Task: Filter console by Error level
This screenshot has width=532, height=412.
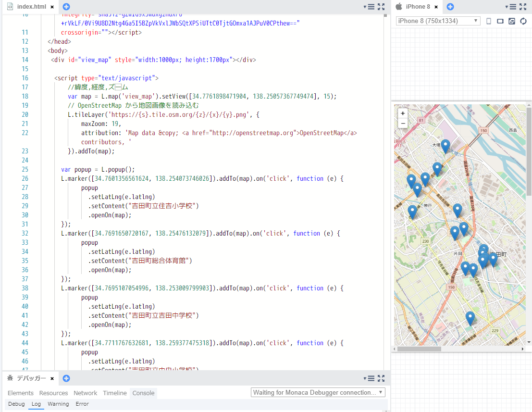Action: pos(82,404)
